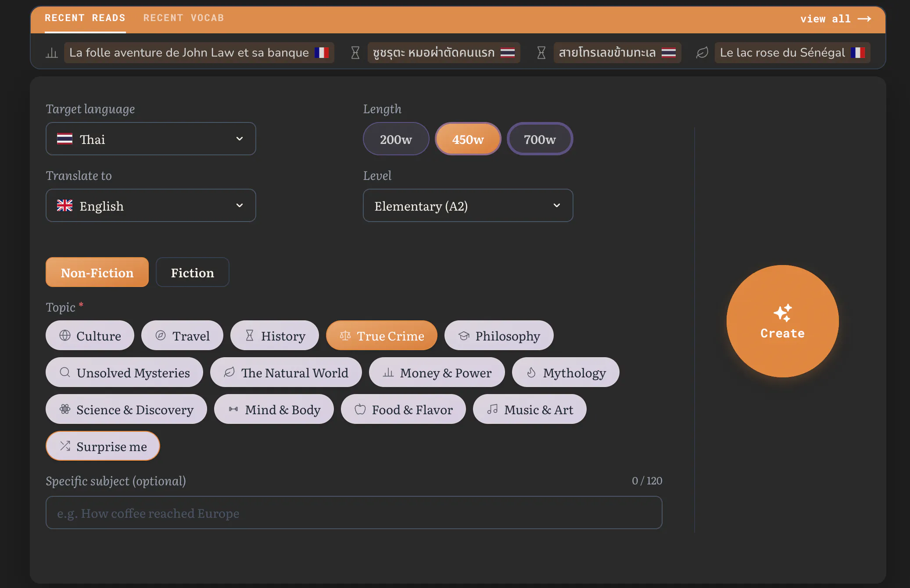
Task: Select the Travel topic chip
Action: pyautogui.click(x=183, y=335)
